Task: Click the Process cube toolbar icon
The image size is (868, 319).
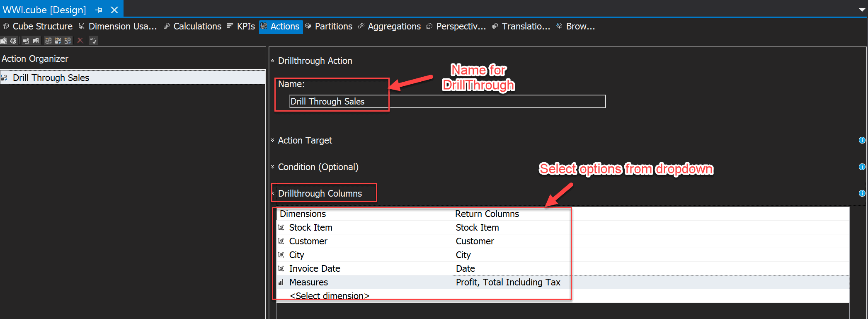Action: [4, 41]
